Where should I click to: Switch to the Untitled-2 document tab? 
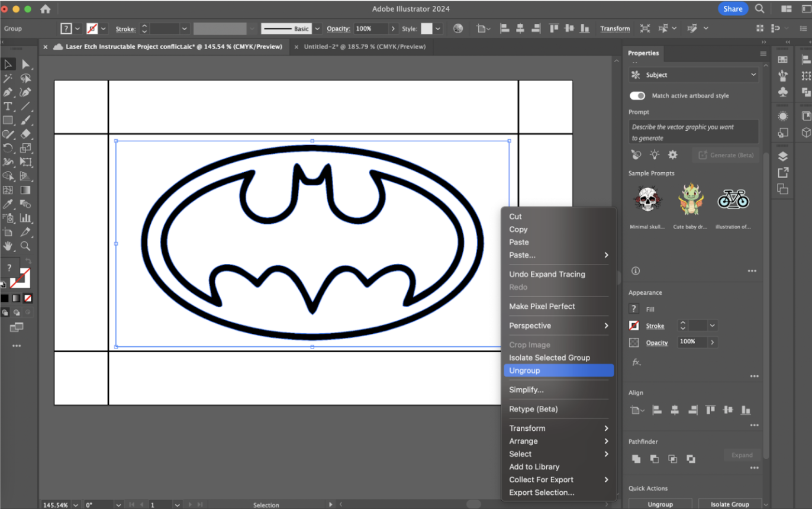(x=364, y=47)
